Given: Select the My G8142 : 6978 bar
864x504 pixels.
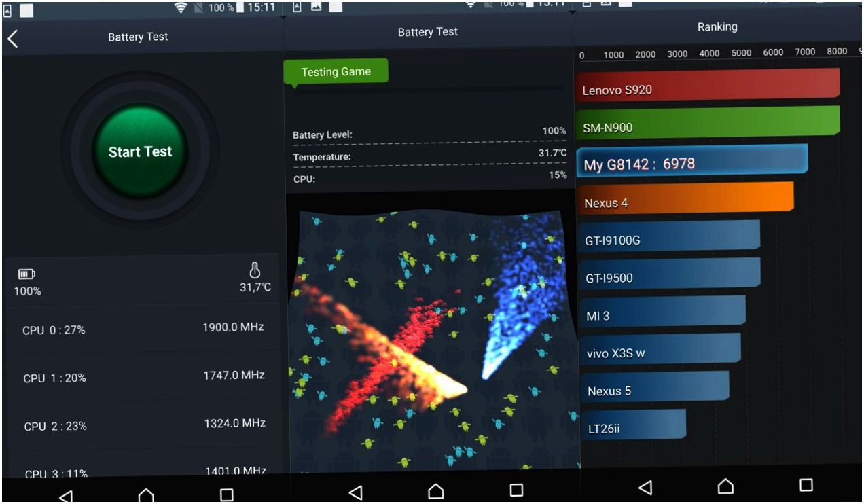Looking at the screenshot, I should coord(691,162).
